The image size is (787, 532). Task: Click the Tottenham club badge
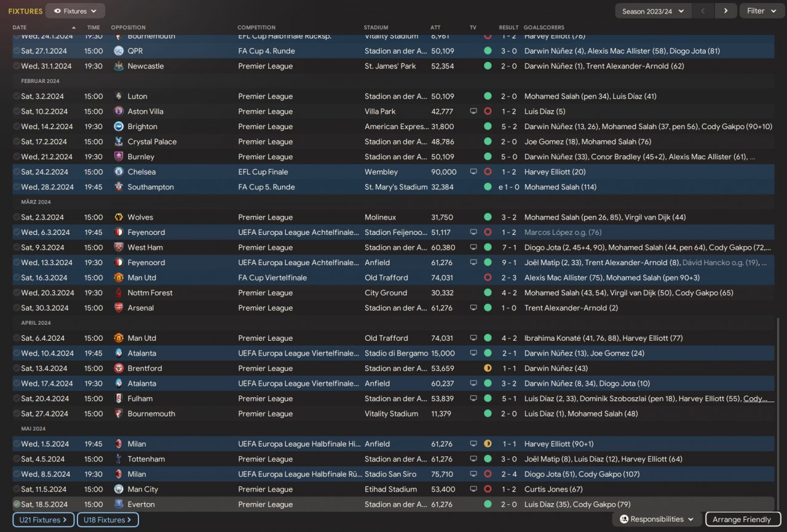pyautogui.click(x=119, y=459)
